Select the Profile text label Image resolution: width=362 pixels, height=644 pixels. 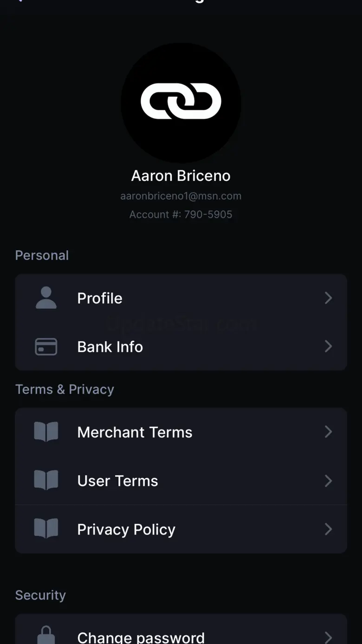point(100,298)
